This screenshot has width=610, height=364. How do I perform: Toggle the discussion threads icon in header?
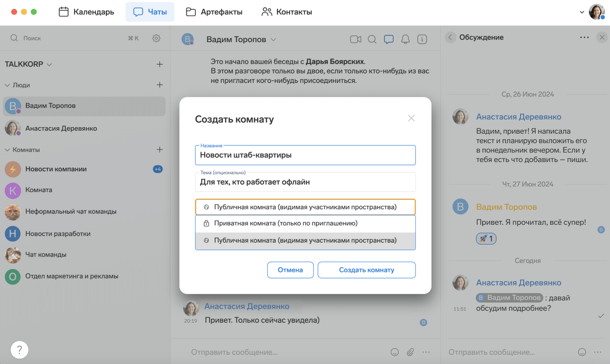pyautogui.click(x=389, y=39)
